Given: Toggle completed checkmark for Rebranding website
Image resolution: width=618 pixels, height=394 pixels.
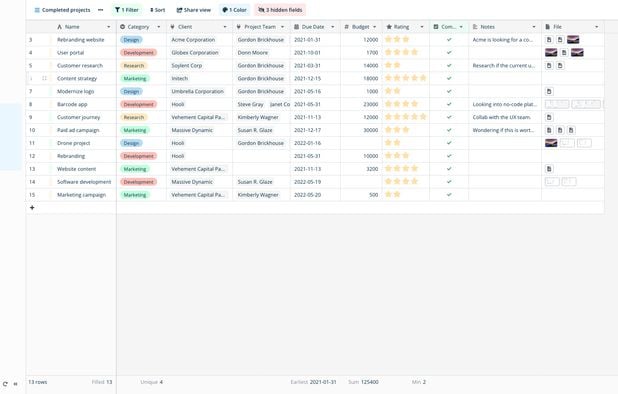Looking at the screenshot, I should coord(449,40).
